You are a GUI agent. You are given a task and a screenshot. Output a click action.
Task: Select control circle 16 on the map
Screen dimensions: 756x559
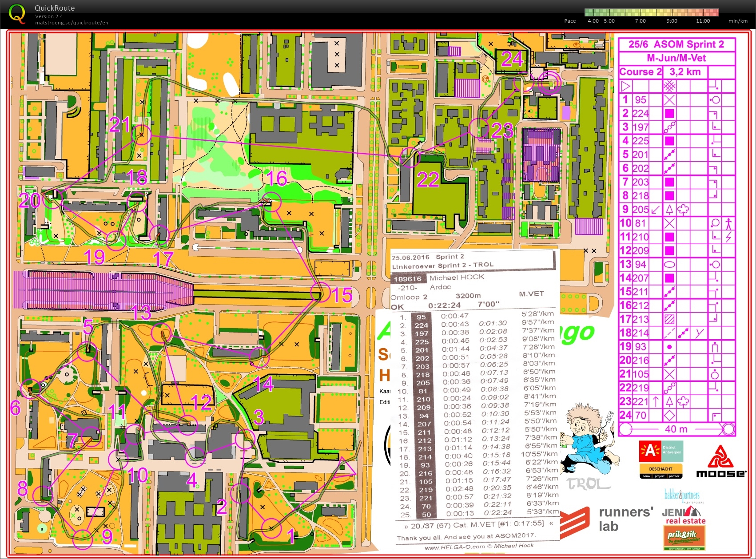pyautogui.click(x=271, y=202)
